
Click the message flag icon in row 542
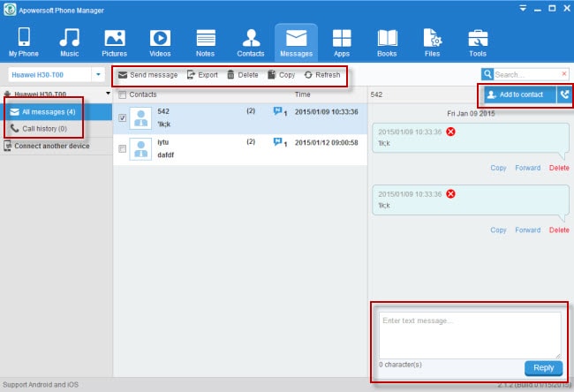[278, 111]
